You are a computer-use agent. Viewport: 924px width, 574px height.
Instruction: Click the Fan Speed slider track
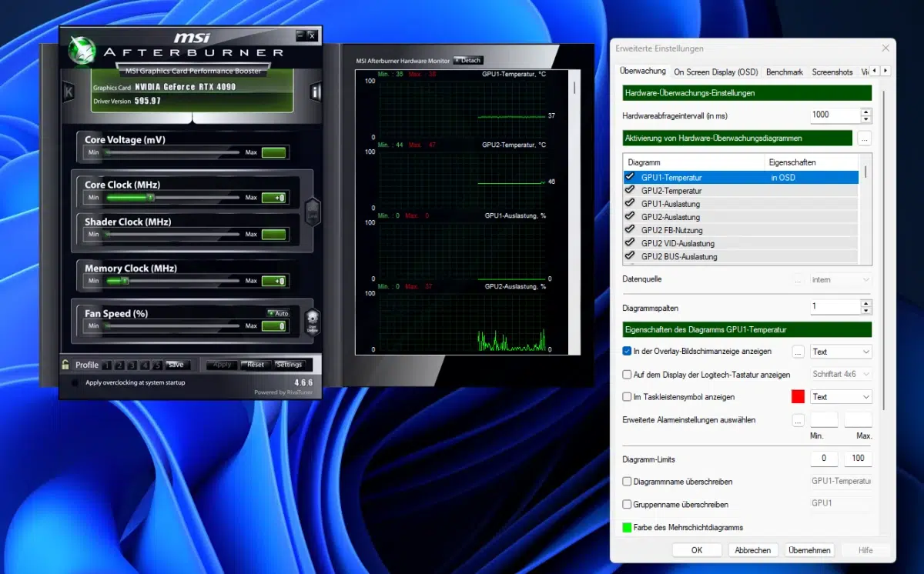point(173,326)
